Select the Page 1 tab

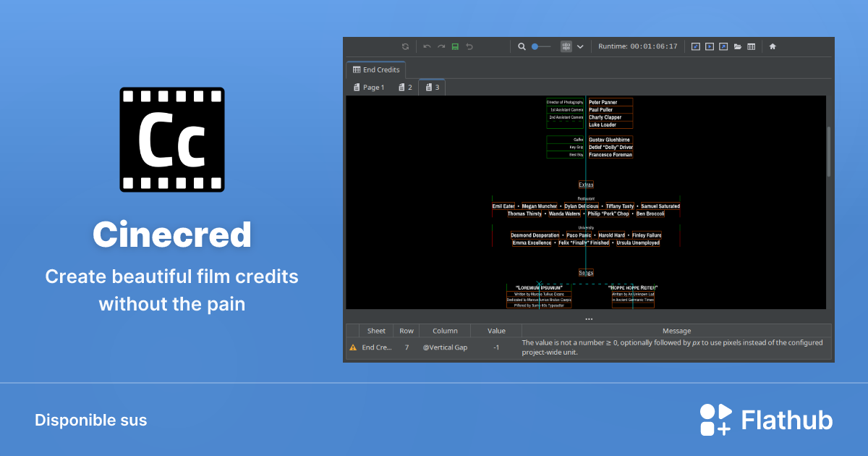[369, 87]
